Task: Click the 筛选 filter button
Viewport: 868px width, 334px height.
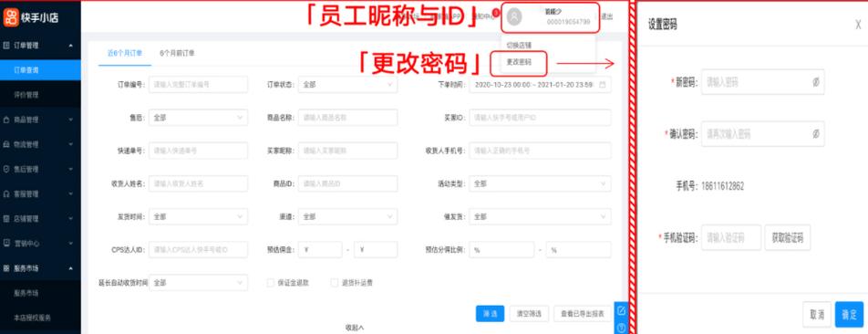Action: pos(490,314)
